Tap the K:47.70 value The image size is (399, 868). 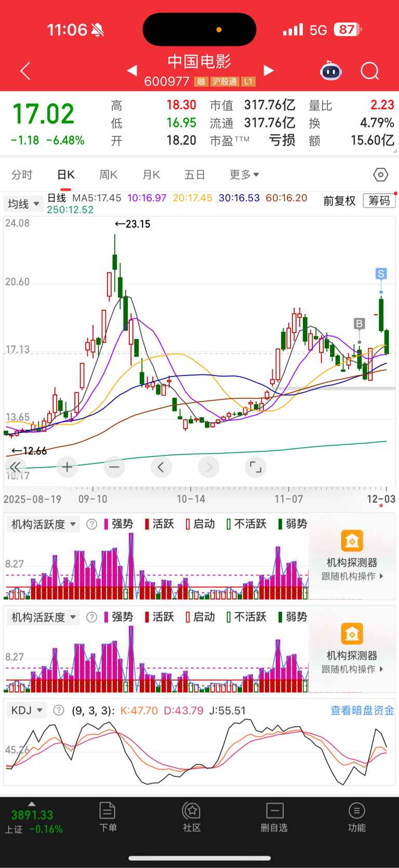click(x=139, y=710)
